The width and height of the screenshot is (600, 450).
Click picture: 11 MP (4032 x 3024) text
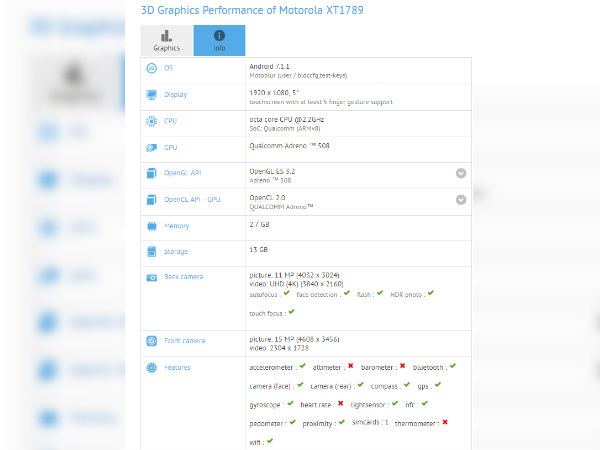coord(294,275)
